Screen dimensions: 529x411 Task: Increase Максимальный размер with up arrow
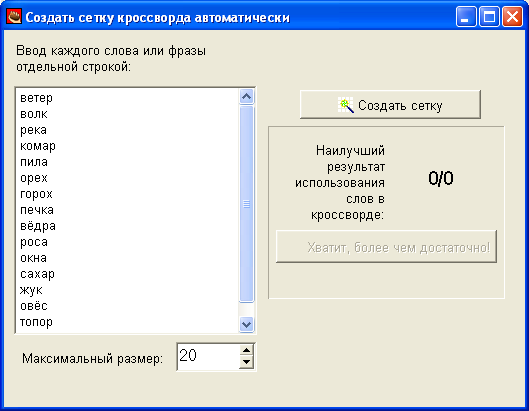pos(247,350)
